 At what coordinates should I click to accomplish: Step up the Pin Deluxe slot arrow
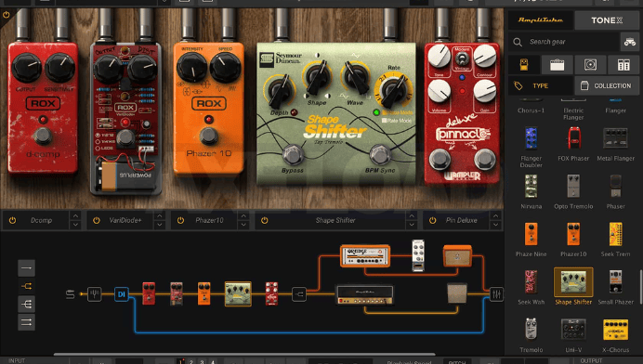496,216
